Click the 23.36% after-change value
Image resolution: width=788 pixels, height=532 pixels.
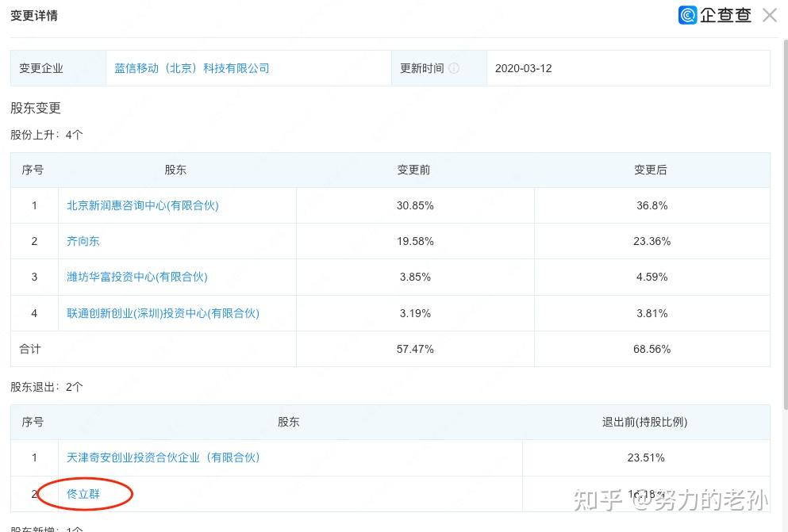click(652, 241)
